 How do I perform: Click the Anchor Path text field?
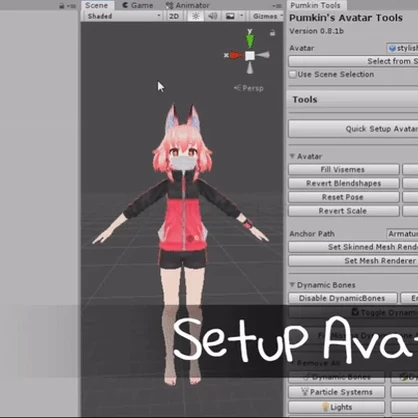(402, 234)
